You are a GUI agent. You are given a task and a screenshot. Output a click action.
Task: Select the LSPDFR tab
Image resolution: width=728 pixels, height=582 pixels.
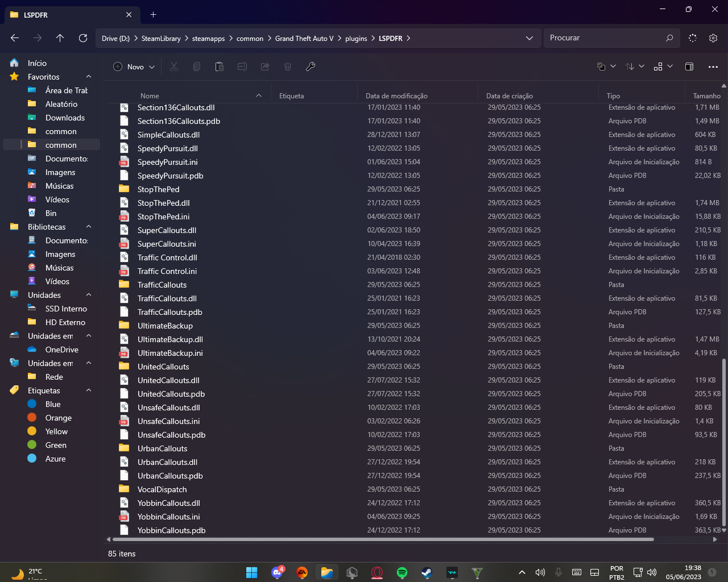click(72, 15)
